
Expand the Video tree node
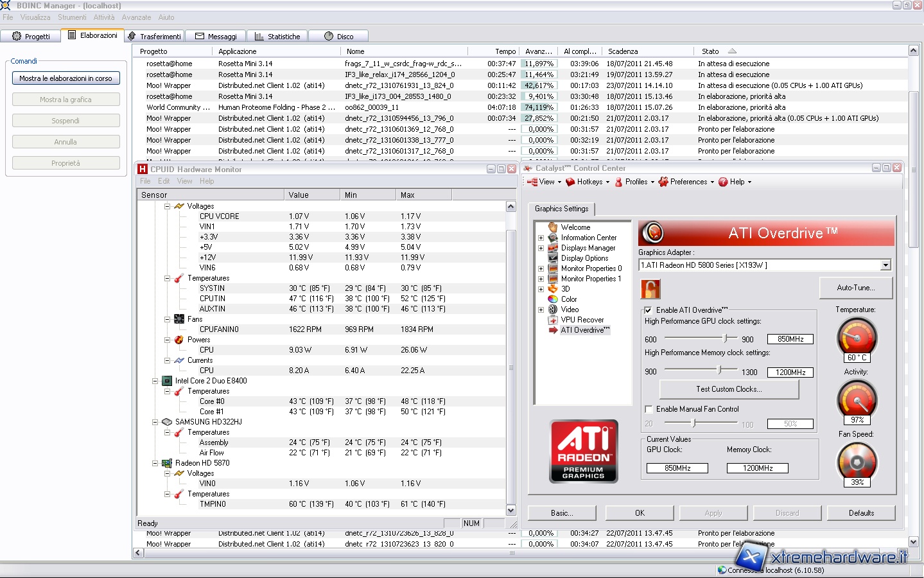541,310
